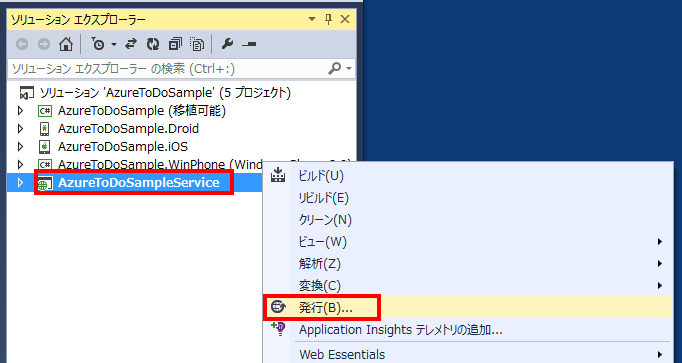The height and width of the screenshot is (363, 682).
Task: Click the iOS project icon
Action: click(x=44, y=147)
